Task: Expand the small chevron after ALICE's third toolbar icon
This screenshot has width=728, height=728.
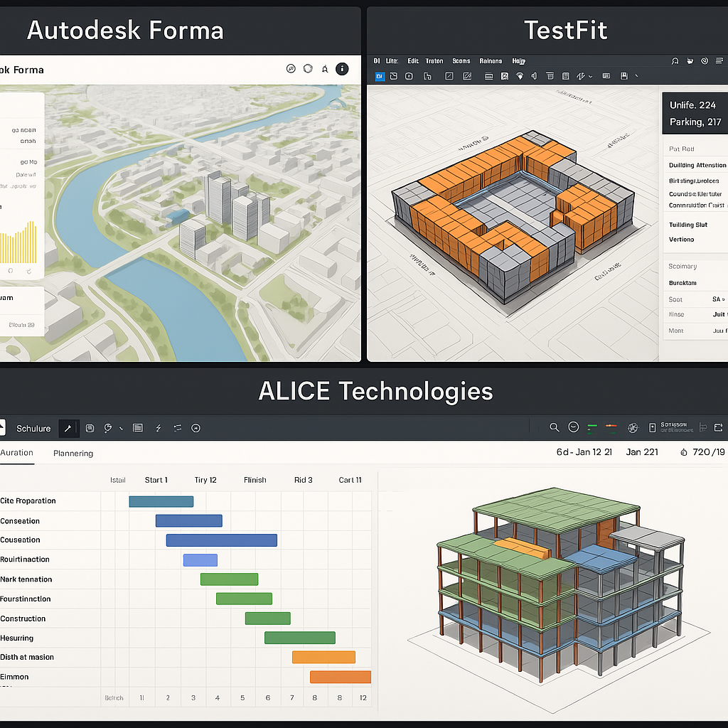Action: pos(121,428)
